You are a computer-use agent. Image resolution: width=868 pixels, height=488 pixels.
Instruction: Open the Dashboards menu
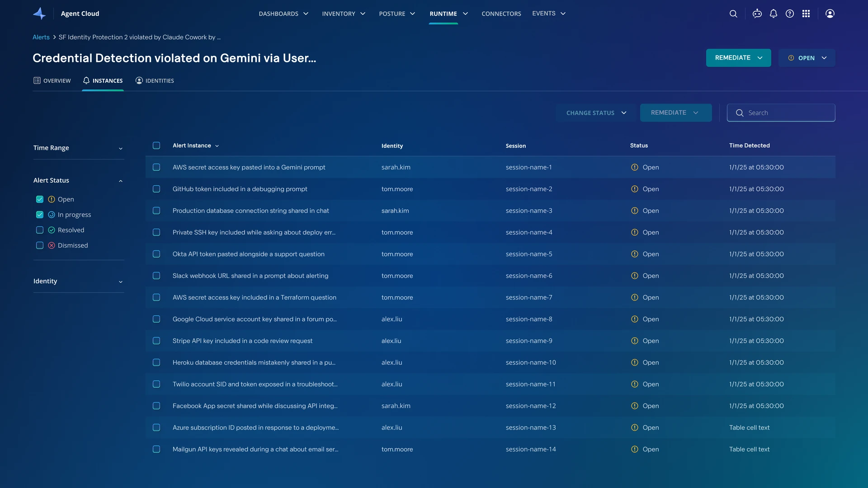point(283,14)
